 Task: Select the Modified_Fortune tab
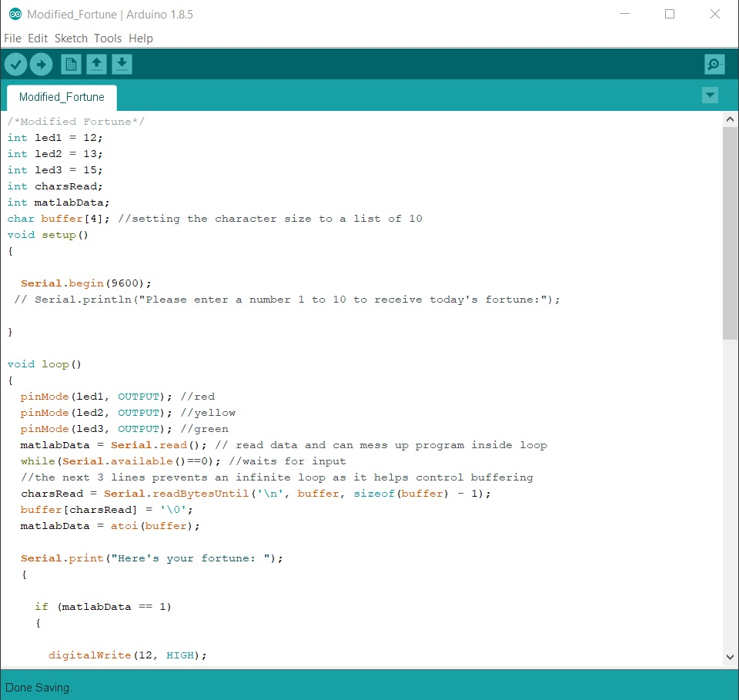click(62, 97)
